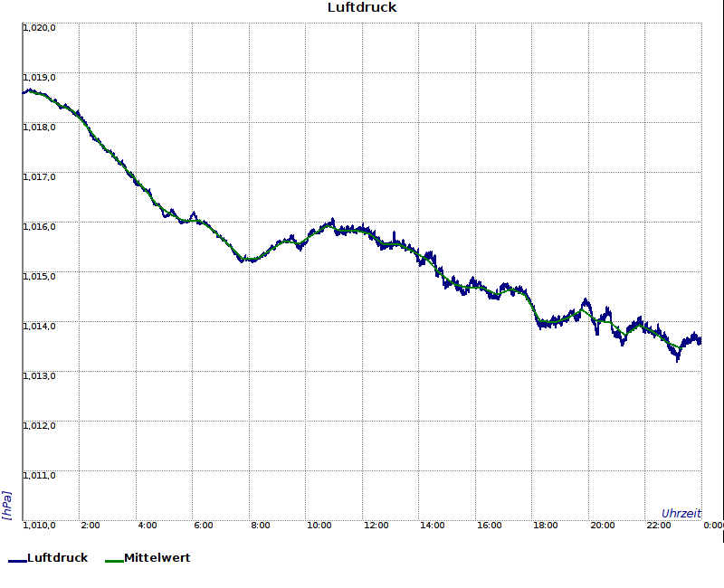Image resolution: width=724 pixels, height=588 pixels.
Task: Click the 10:00 time label
Action: coord(319,526)
